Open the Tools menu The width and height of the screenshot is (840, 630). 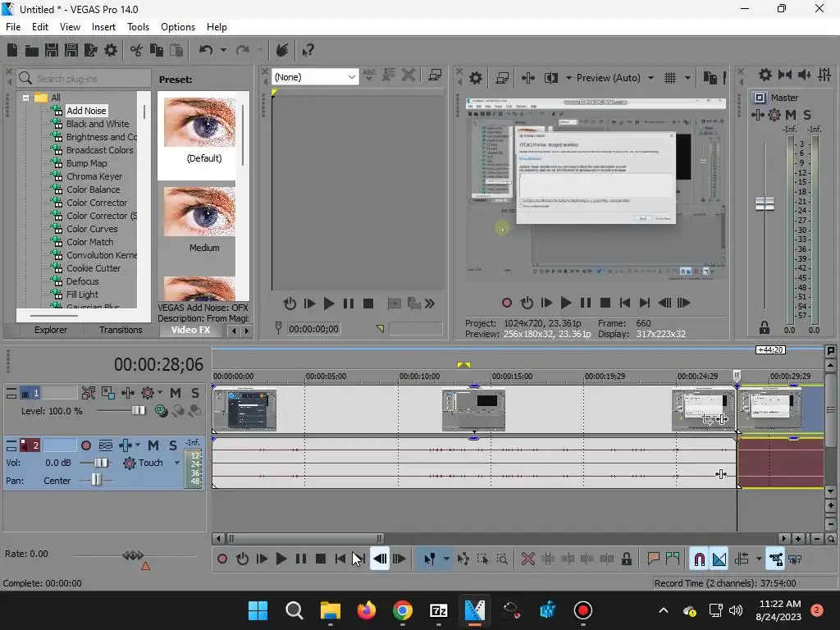tap(138, 27)
